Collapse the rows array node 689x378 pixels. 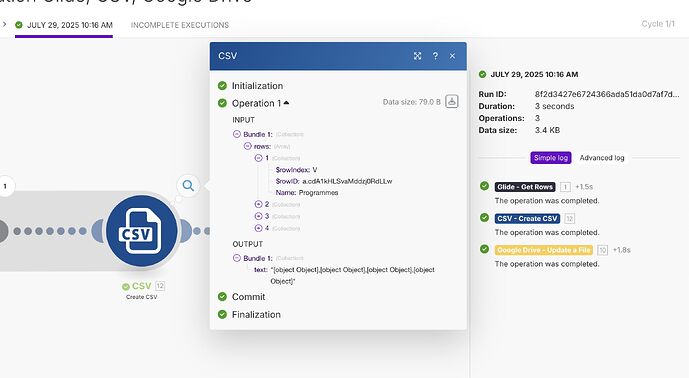pyautogui.click(x=248, y=146)
